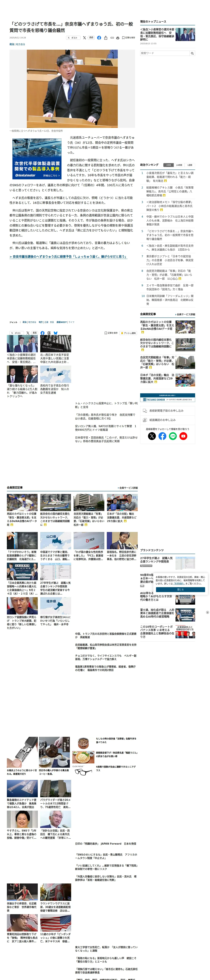Open the related link about 殺害予告 to へずまりゅう氏
Image resolution: width=210 pixels, height=980 pixels.
pyautogui.click(x=68, y=257)
